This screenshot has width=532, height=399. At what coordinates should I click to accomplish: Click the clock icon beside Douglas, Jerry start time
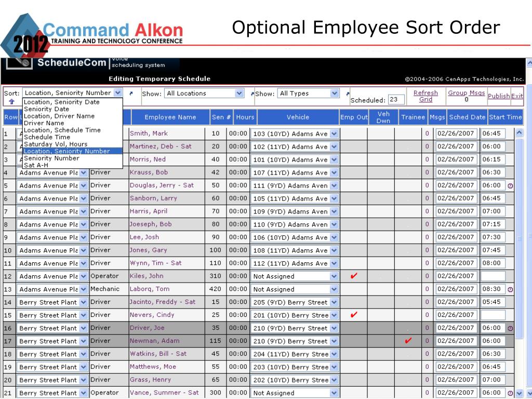tap(510, 186)
